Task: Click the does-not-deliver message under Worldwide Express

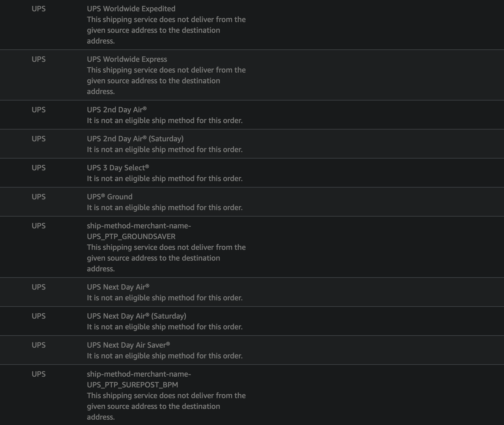Action: click(166, 81)
